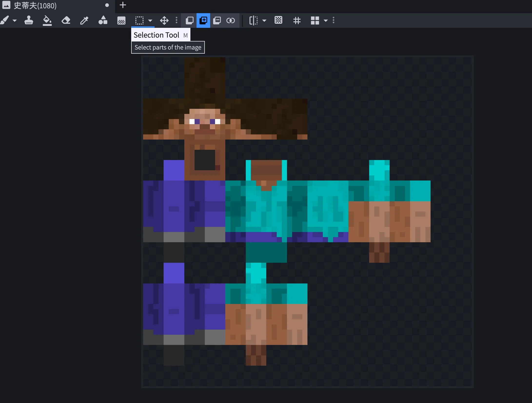Toggle the pixel grid hash icon
This screenshot has width=532, height=403.
[x=297, y=20]
